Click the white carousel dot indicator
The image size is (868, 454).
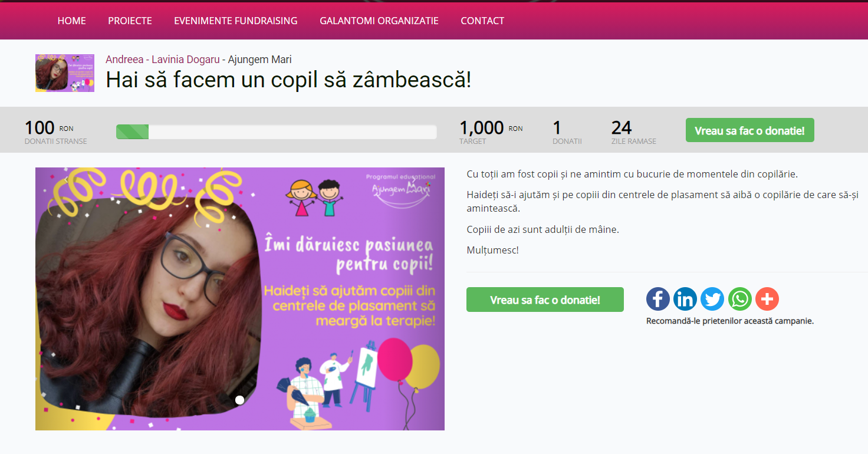tap(239, 400)
